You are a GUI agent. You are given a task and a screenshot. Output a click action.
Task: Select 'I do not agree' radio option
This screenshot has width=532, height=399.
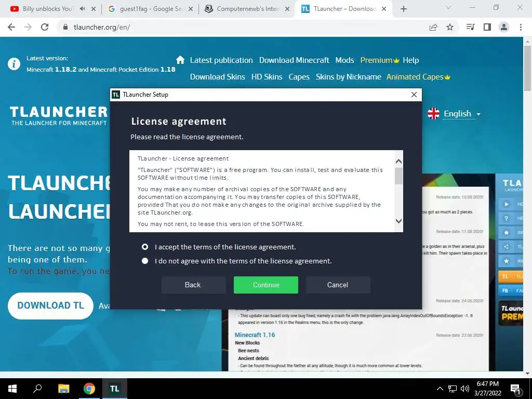coord(145,261)
